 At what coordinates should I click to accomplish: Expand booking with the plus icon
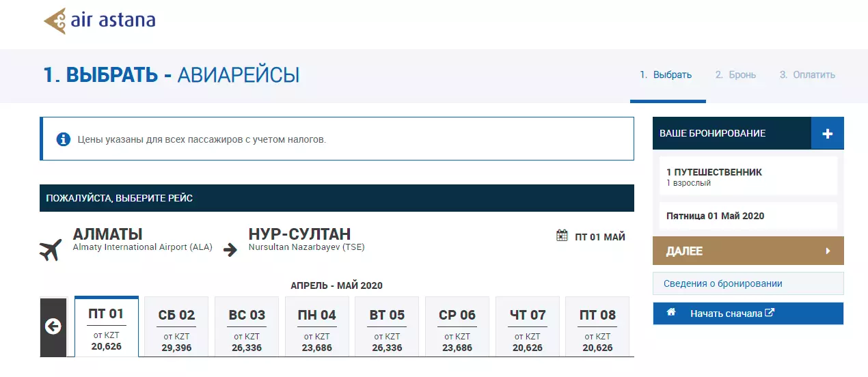point(827,134)
